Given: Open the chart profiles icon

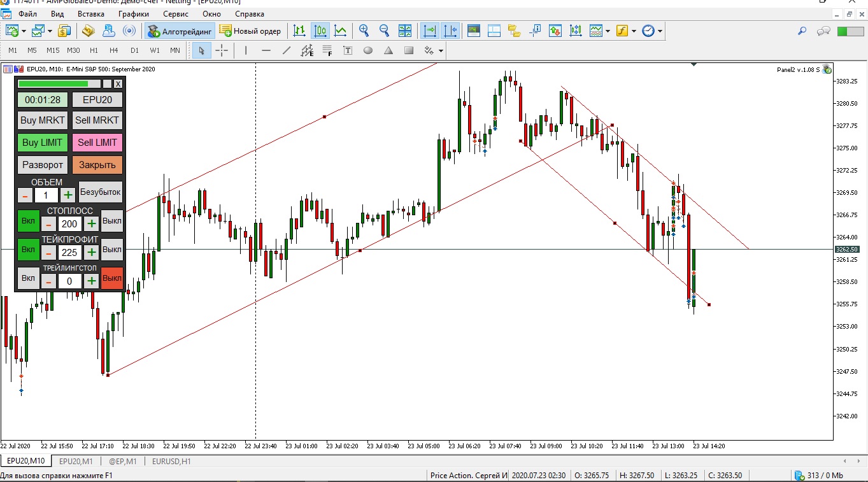Looking at the screenshot, I should click(x=38, y=30).
